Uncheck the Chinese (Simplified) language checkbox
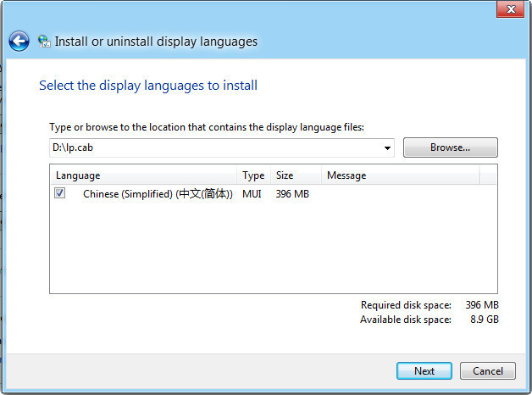Image resolution: width=532 pixels, height=395 pixels. click(59, 193)
